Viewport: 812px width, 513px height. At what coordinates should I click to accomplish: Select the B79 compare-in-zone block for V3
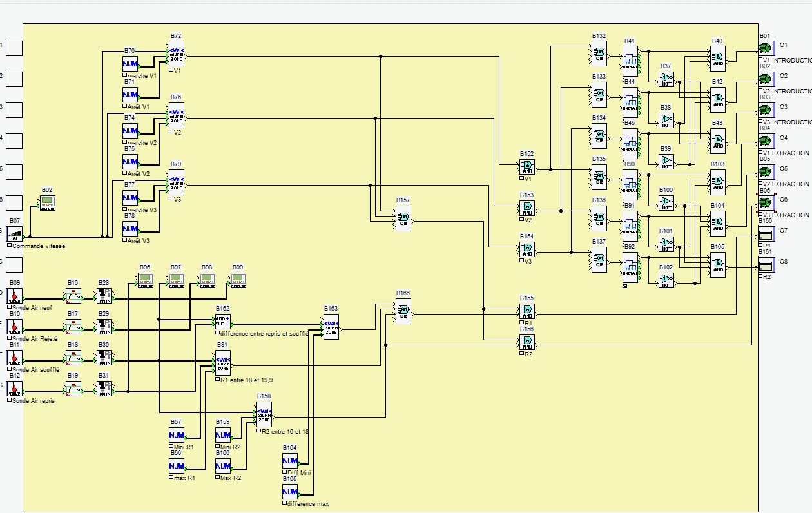[x=176, y=182]
